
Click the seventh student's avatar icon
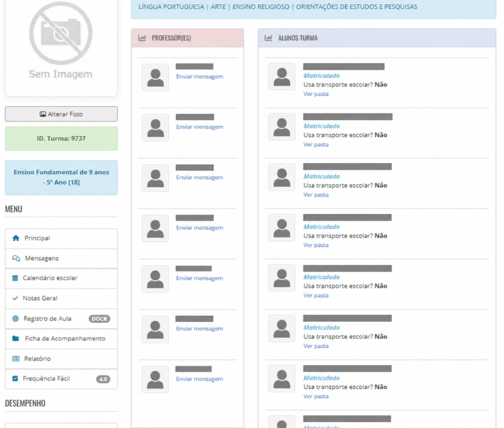click(282, 379)
